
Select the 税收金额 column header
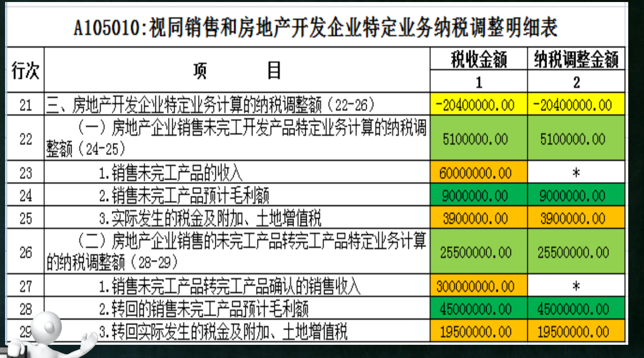[x=478, y=60]
